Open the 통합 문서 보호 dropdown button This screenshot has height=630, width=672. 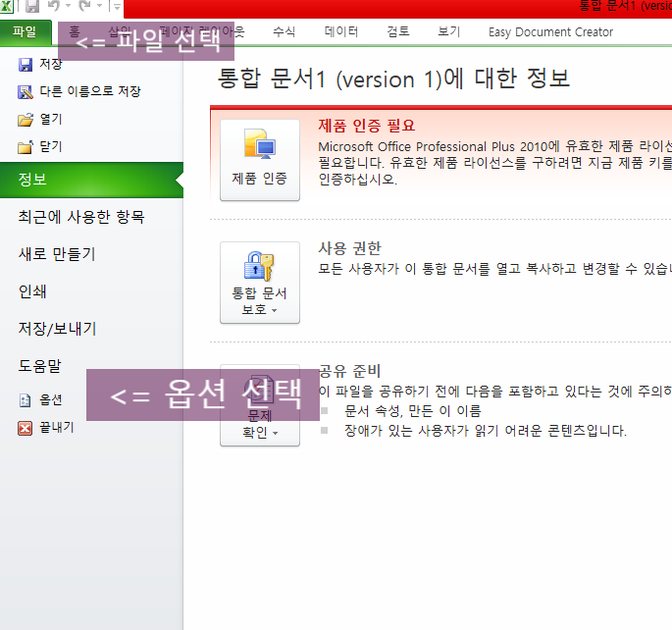260,283
